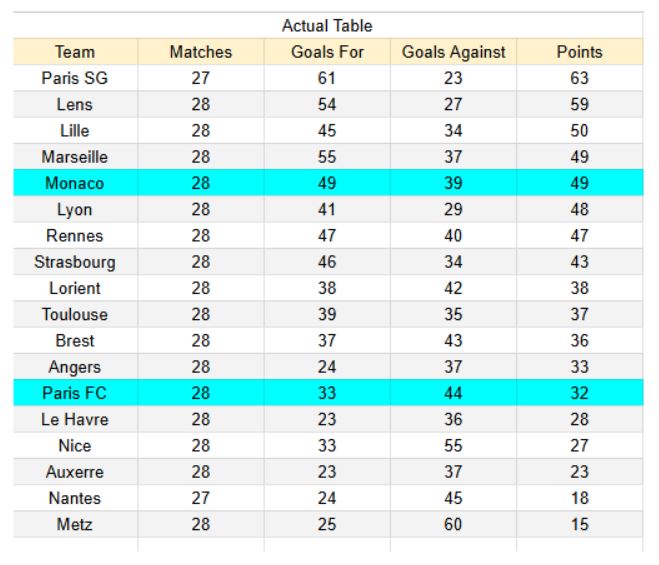This screenshot has height=565, width=659.
Task: Select the Team column header
Action: (75, 52)
